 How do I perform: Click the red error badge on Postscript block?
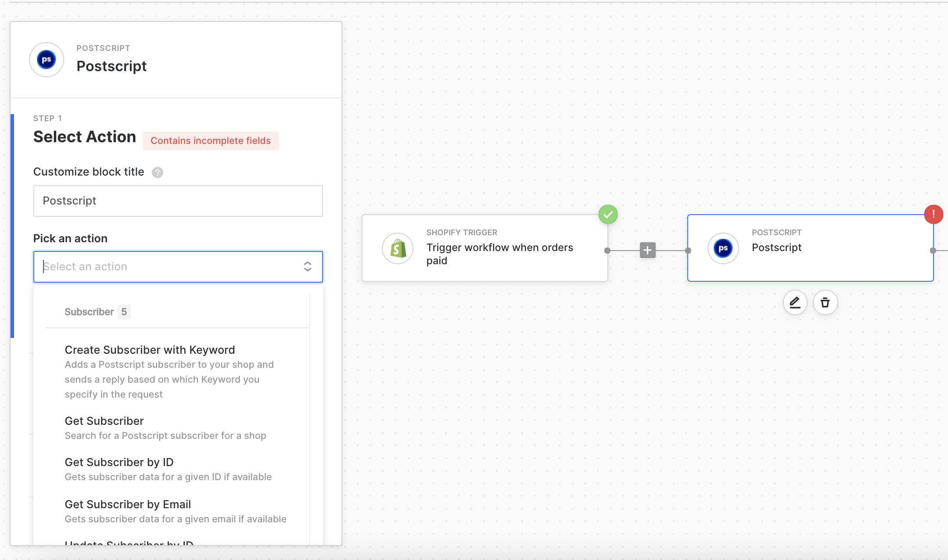click(933, 214)
